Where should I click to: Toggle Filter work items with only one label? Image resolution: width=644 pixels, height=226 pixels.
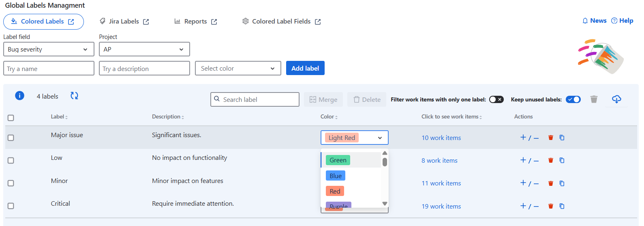496,99
